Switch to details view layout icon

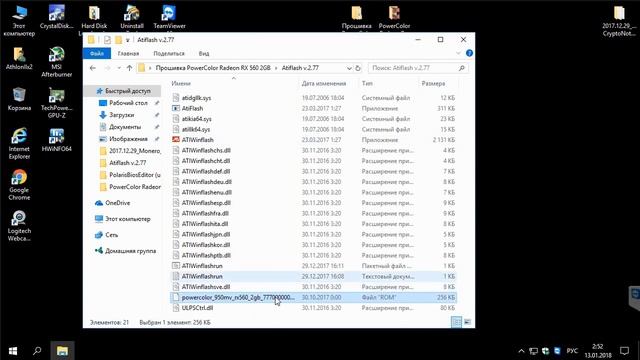tap(457, 322)
